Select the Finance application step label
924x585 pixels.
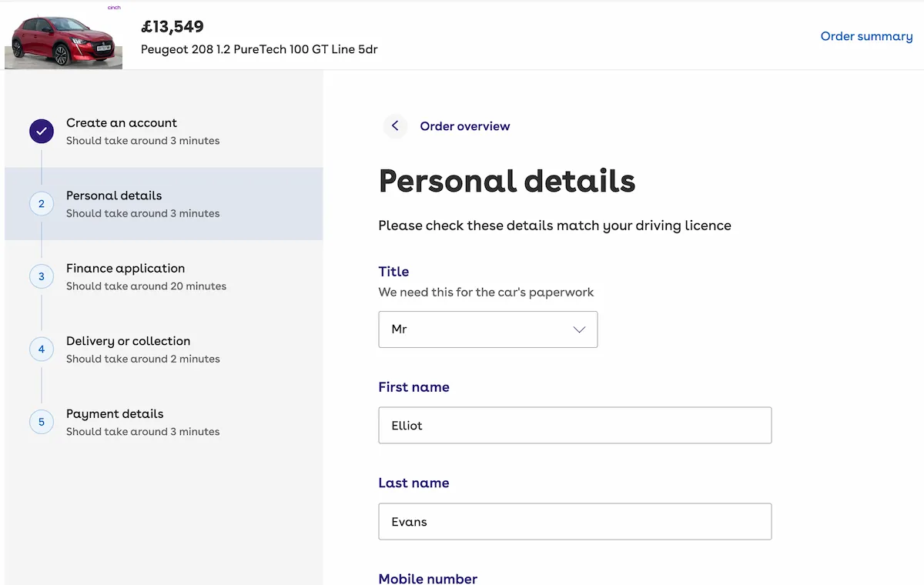pyautogui.click(x=126, y=269)
